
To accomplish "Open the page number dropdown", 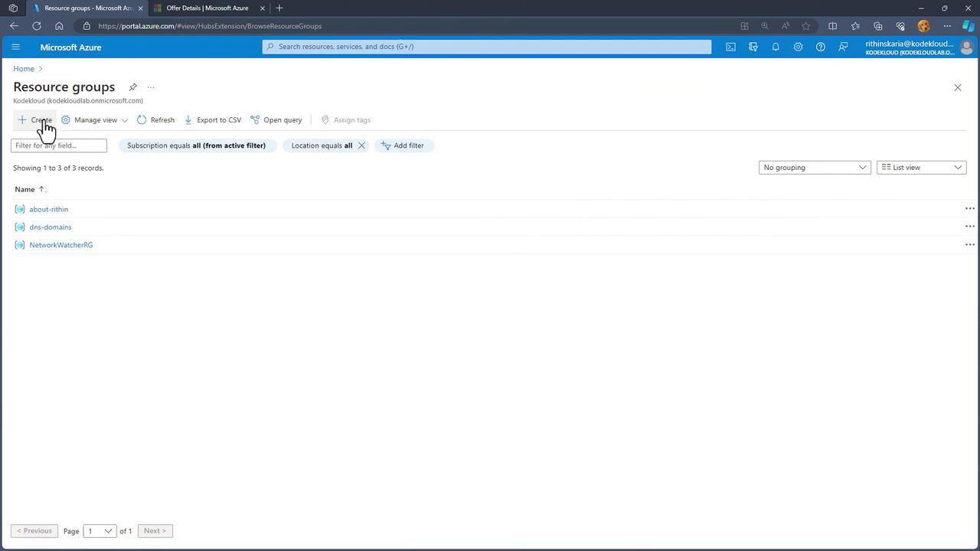I will (x=100, y=531).
